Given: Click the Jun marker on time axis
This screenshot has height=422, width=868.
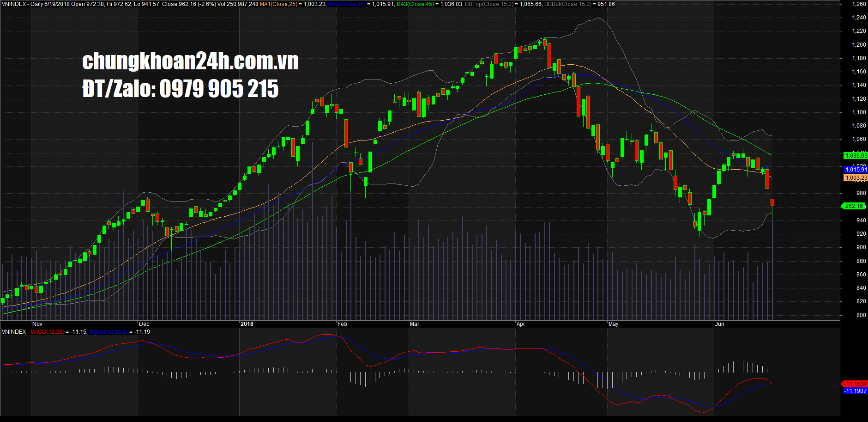Looking at the screenshot, I should point(719,324).
